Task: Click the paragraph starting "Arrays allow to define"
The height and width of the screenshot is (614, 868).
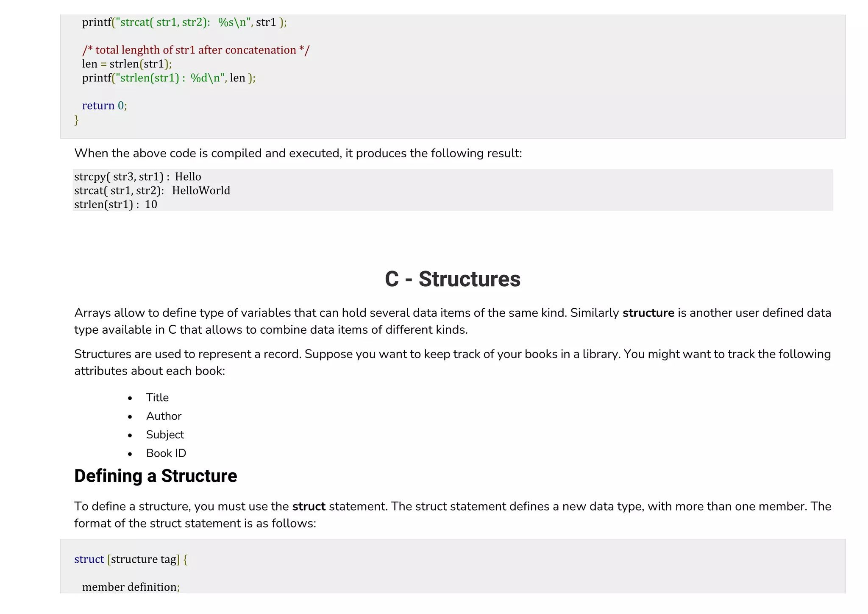Action: point(453,321)
